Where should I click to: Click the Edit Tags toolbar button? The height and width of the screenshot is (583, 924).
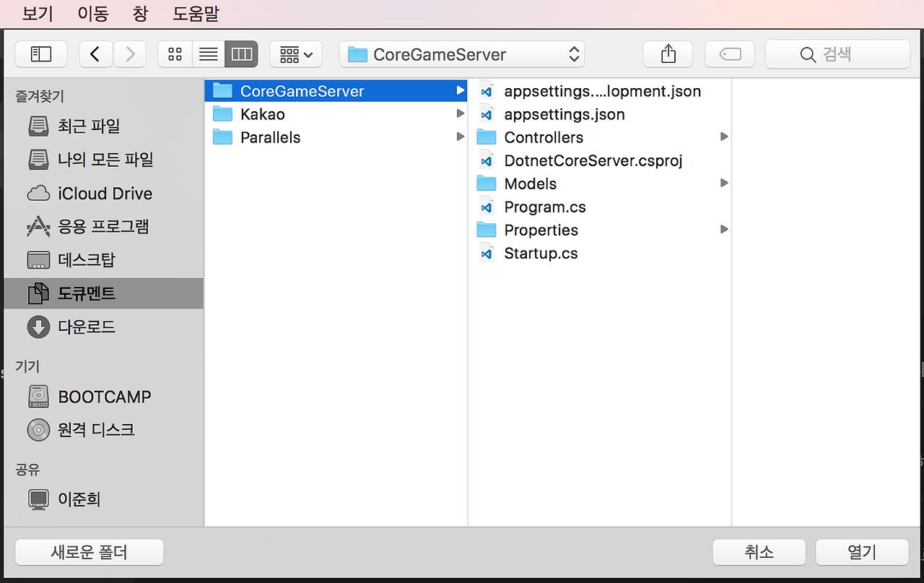(730, 54)
